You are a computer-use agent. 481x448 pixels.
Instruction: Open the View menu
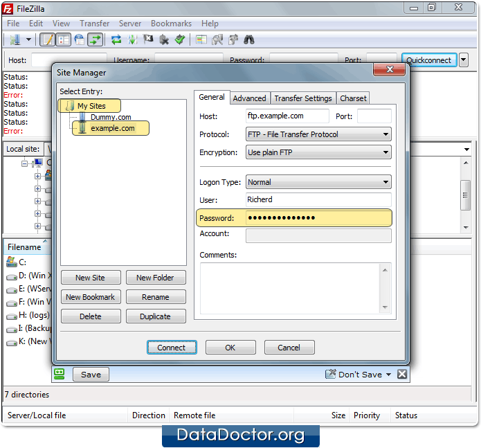[61, 24]
